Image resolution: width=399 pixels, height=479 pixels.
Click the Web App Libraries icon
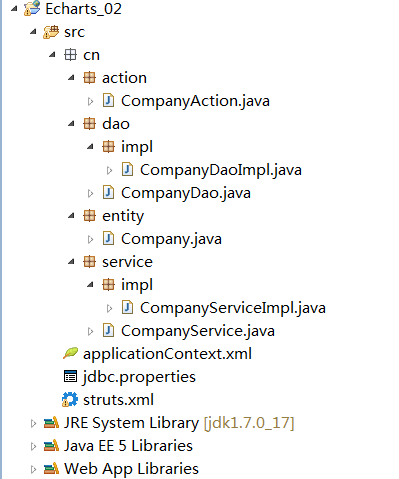tap(51, 469)
